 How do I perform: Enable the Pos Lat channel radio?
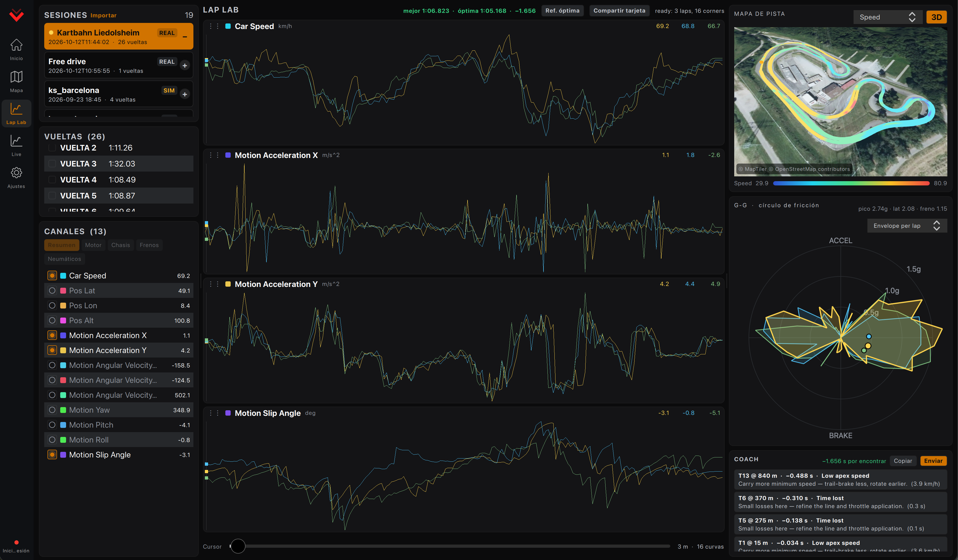point(52,290)
